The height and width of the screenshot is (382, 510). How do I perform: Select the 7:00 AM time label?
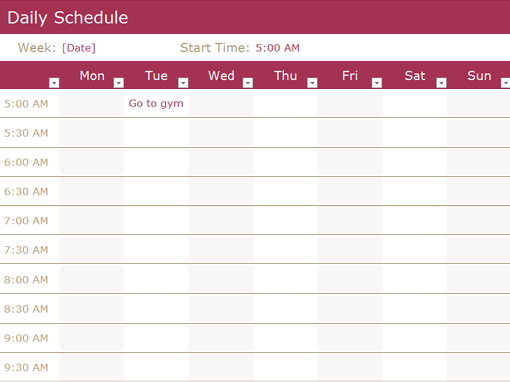[x=26, y=221]
